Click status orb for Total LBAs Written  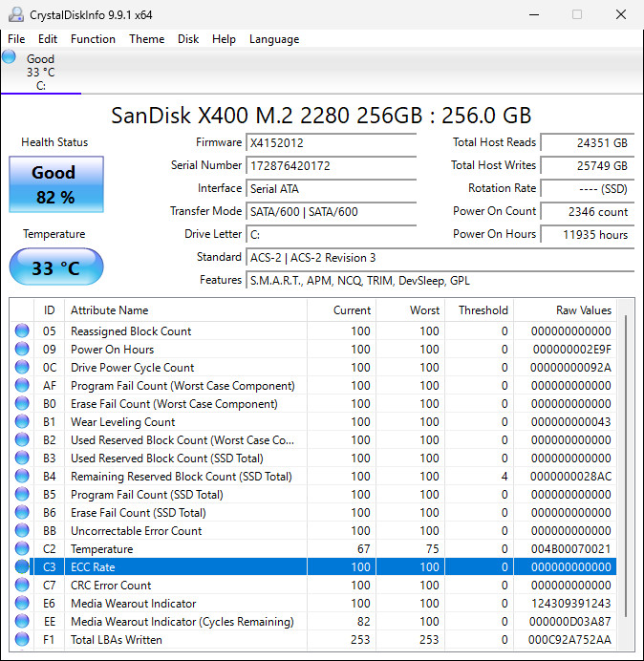coord(22,639)
